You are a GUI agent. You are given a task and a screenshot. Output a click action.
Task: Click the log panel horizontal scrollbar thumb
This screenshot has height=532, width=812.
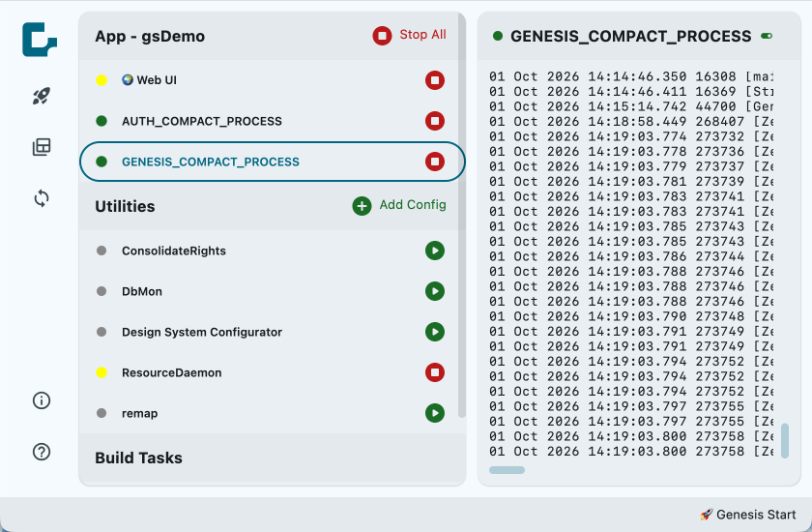(x=507, y=470)
